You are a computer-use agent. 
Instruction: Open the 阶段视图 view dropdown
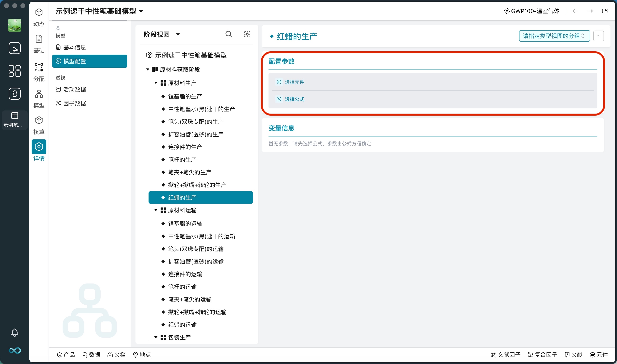[161, 34]
